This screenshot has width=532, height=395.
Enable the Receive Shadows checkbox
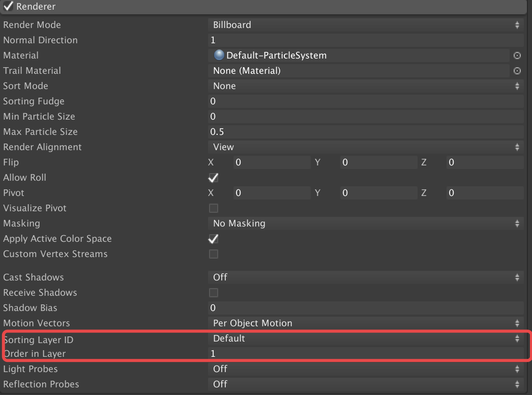(x=213, y=292)
